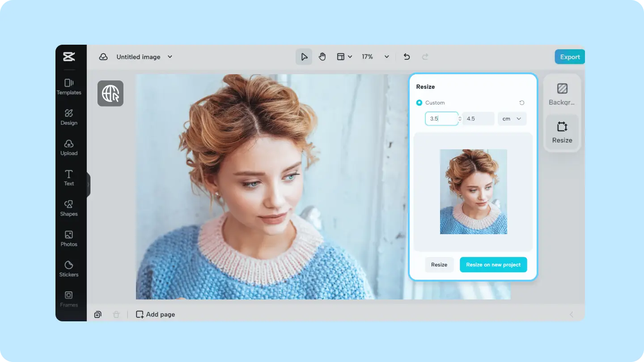Select the hand pan tool
The height and width of the screenshot is (362, 644).
coord(322,57)
